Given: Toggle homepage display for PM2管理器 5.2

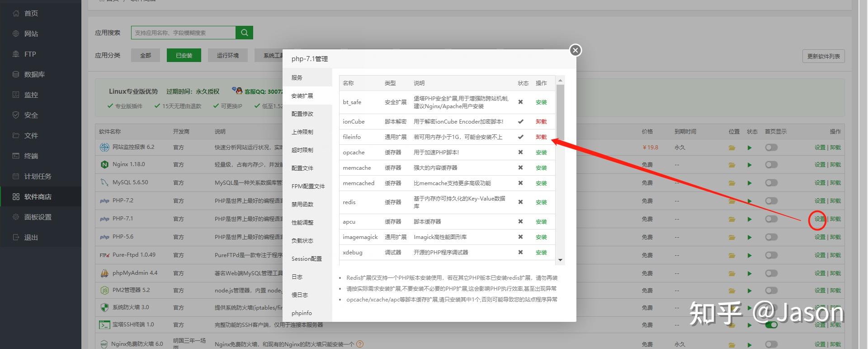Looking at the screenshot, I should coord(771,290).
